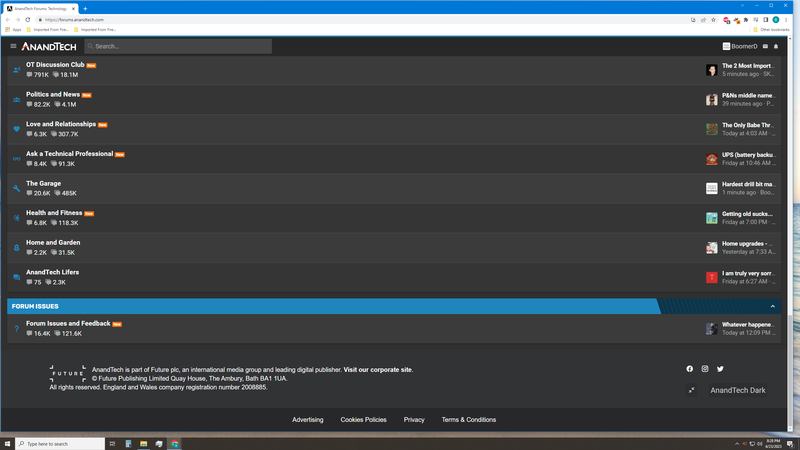Open the Politics and News forum
Viewport: 800px width, 450px height.
click(53, 94)
